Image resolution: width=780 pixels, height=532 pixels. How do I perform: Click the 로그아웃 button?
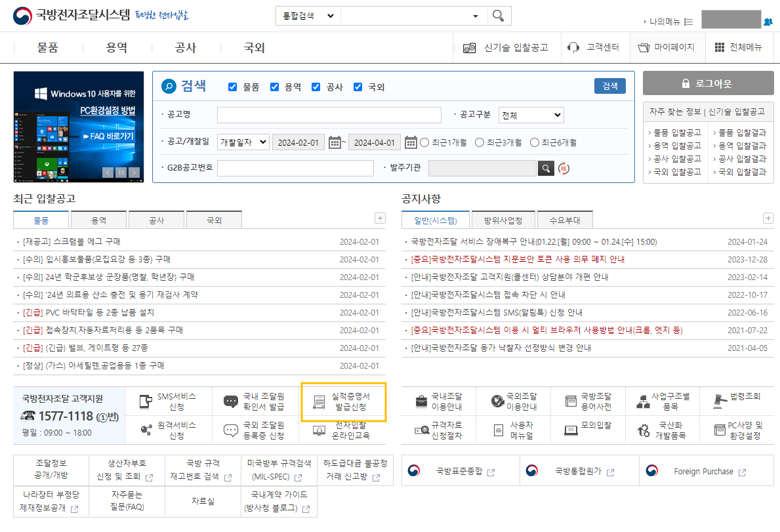(x=708, y=83)
